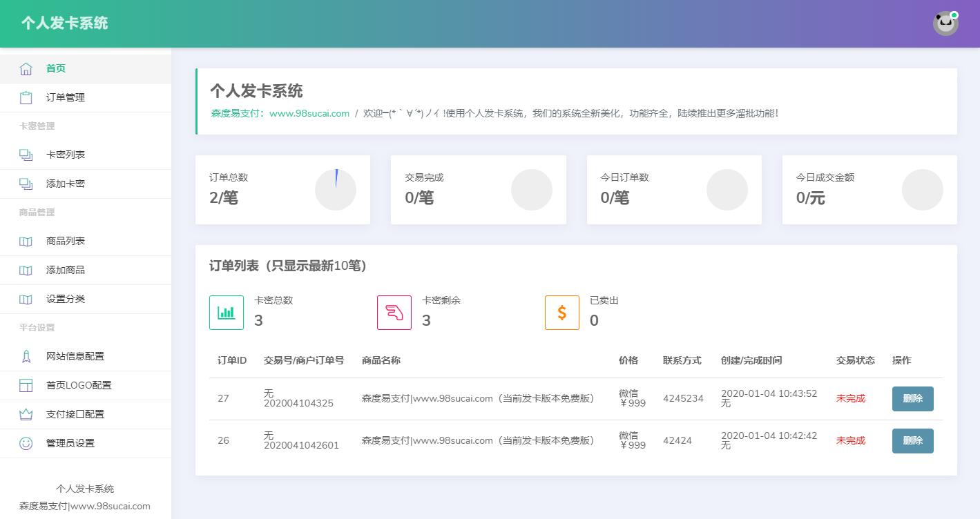Click the rocket icon beside 网站信息配置
980x519 pixels.
coord(26,356)
